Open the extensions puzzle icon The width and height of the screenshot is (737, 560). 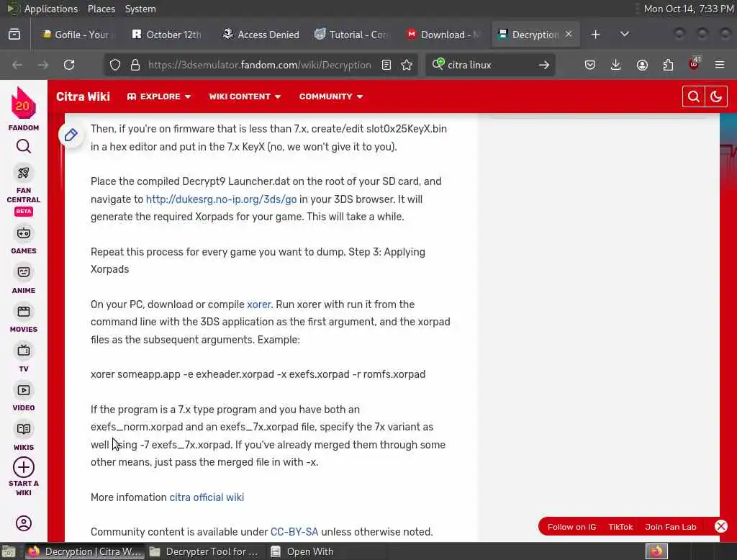[x=668, y=65]
